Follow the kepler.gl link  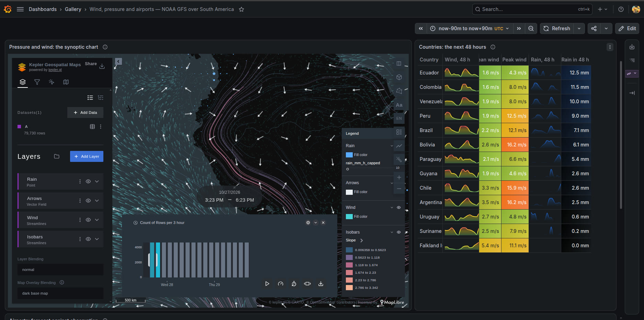click(x=55, y=70)
